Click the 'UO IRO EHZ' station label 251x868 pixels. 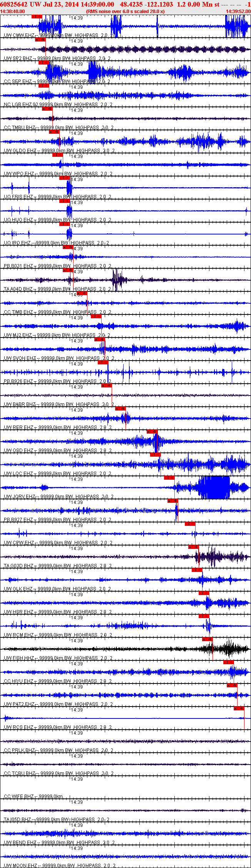pos(18,243)
